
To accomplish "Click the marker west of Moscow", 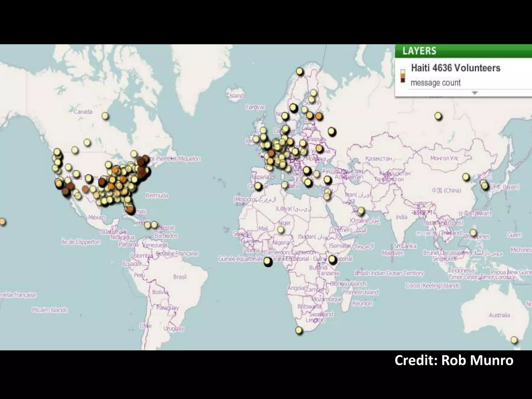I will [x=331, y=132].
